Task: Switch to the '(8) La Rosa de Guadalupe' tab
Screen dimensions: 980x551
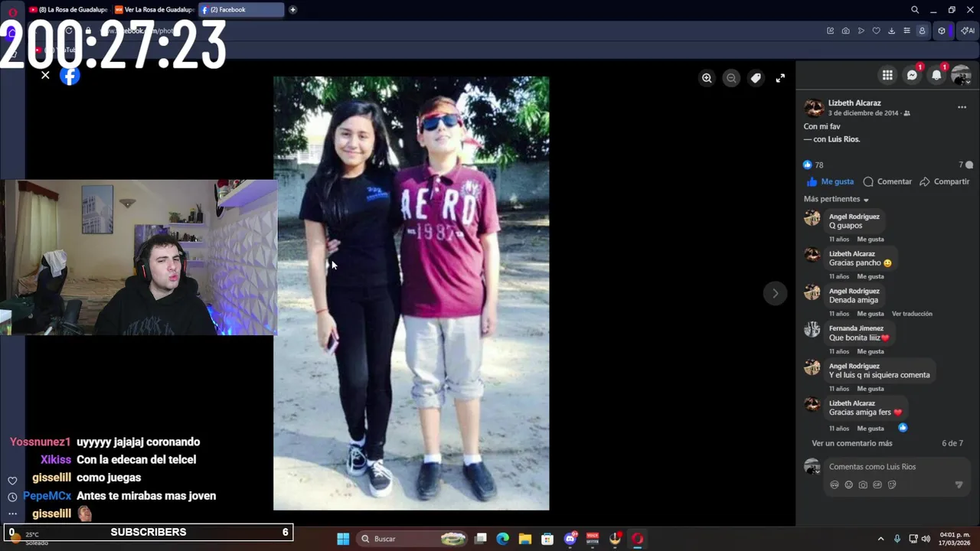Action: click(68, 10)
